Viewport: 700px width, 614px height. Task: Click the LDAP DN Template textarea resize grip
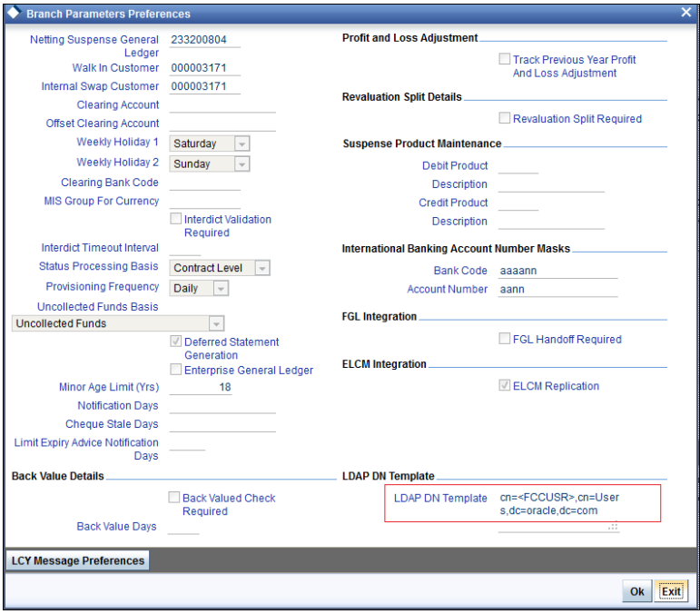[614, 527]
